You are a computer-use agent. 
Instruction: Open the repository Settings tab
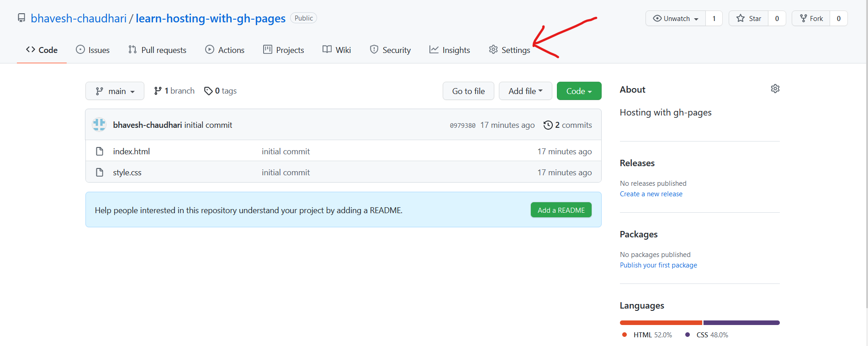(509, 50)
